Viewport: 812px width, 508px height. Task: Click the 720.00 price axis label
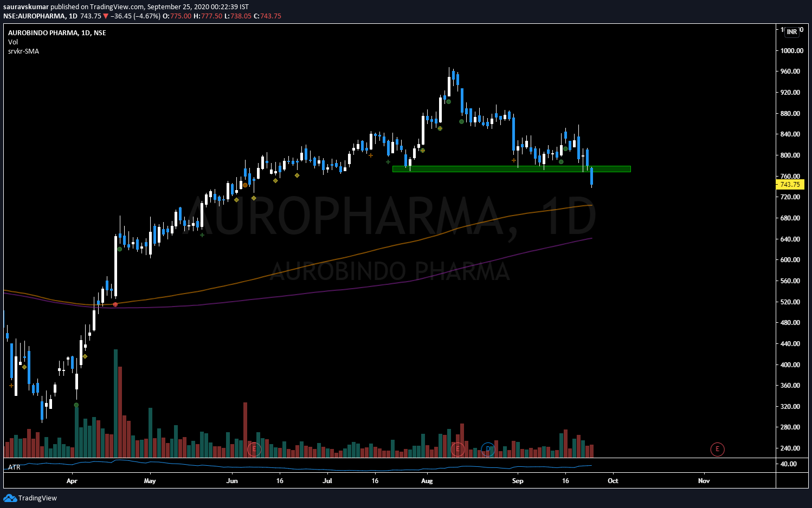(790, 197)
